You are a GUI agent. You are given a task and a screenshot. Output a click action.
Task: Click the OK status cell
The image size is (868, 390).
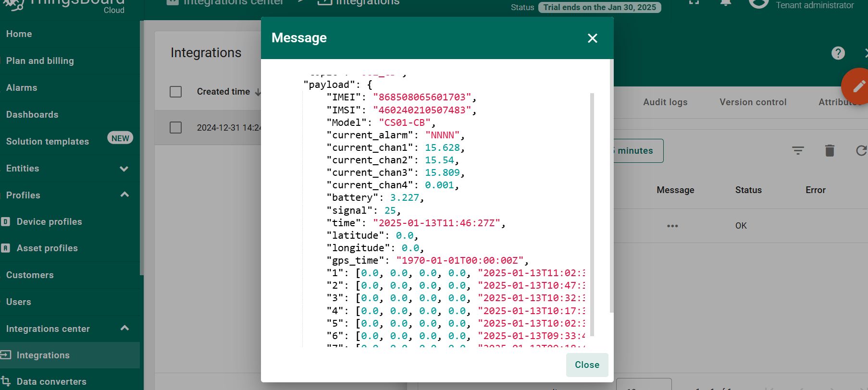(x=741, y=226)
